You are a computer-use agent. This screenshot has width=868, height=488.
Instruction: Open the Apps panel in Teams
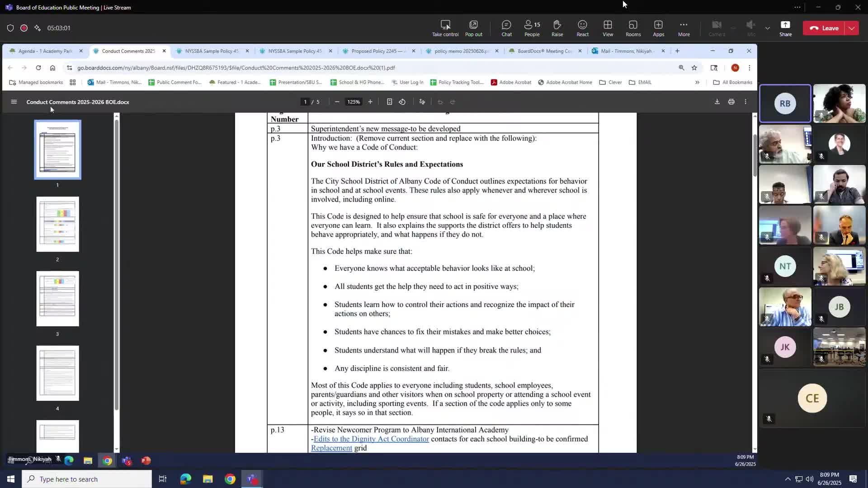(658, 28)
